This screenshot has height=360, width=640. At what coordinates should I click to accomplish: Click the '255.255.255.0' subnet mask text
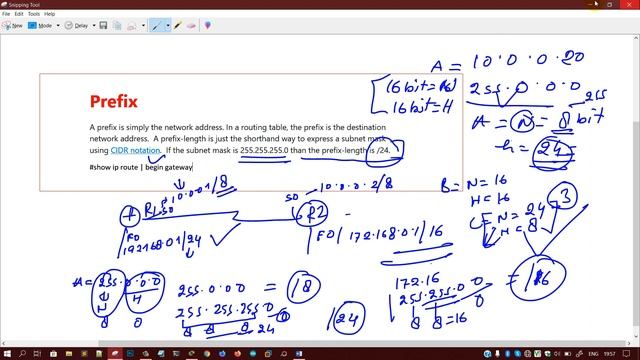pyautogui.click(x=264, y=150)
